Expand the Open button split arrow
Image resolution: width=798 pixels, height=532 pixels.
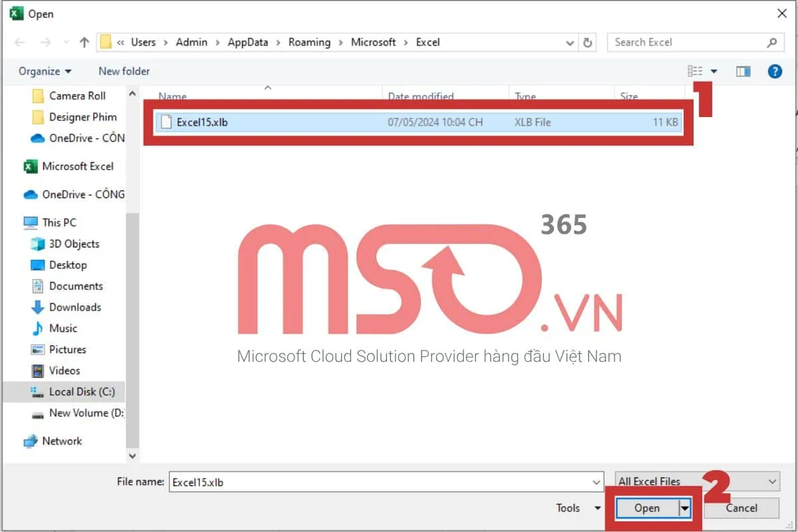(684, 508)
